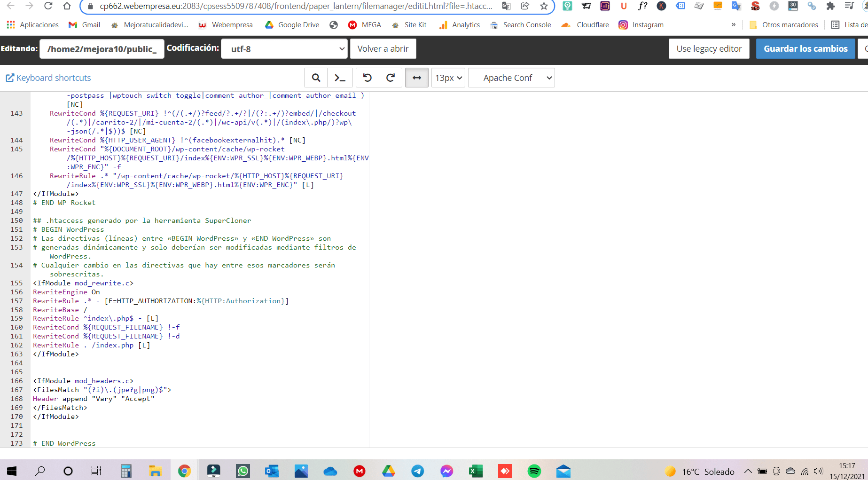
Task: Open File Explorer from the taskbar
Action: point(155,471)
